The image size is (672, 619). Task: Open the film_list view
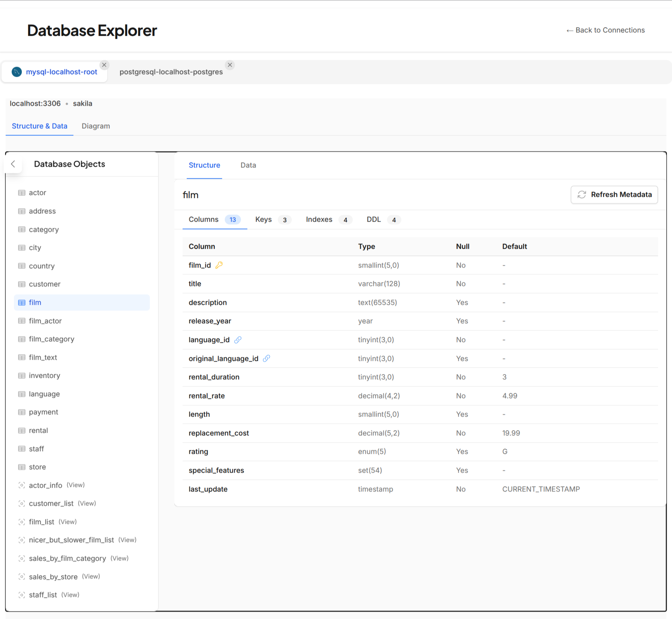pos(41,522)
